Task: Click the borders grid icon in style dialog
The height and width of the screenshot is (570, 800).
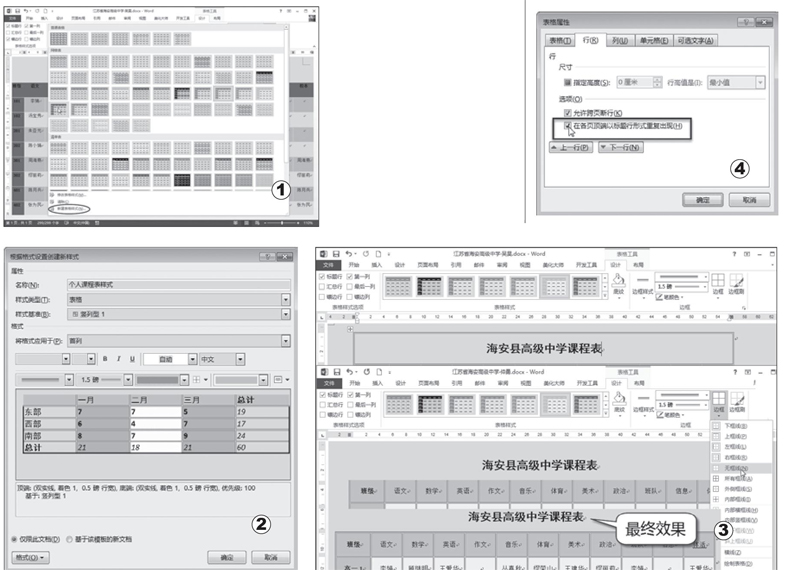Action: click(x=196, y=380)
